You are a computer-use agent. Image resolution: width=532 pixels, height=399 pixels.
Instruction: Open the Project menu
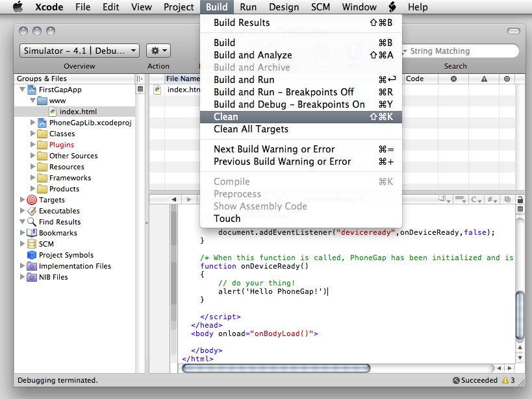click(x=179, y=6)
